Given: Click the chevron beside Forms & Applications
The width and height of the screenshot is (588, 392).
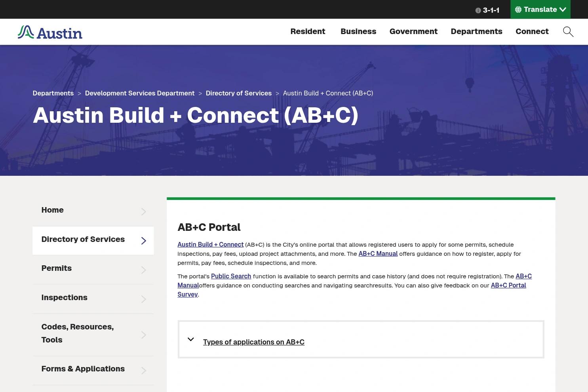Looking at the screenshot, I should 144,371.
